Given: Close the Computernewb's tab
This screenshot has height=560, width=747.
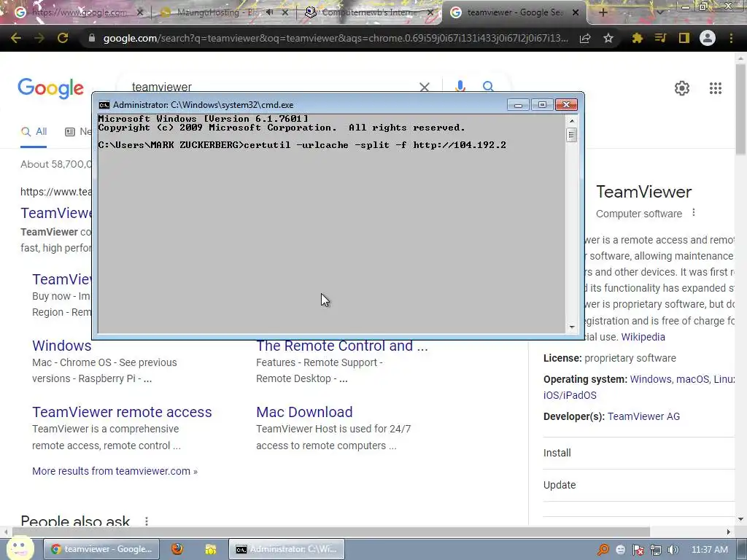Looking at the screenshot, I should (430, 12).
